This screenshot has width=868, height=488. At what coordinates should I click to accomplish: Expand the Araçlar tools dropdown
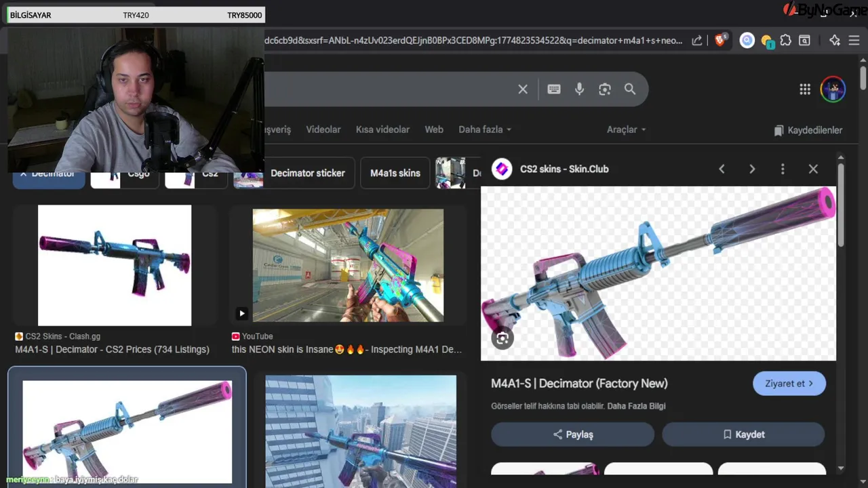click(626, 129)
